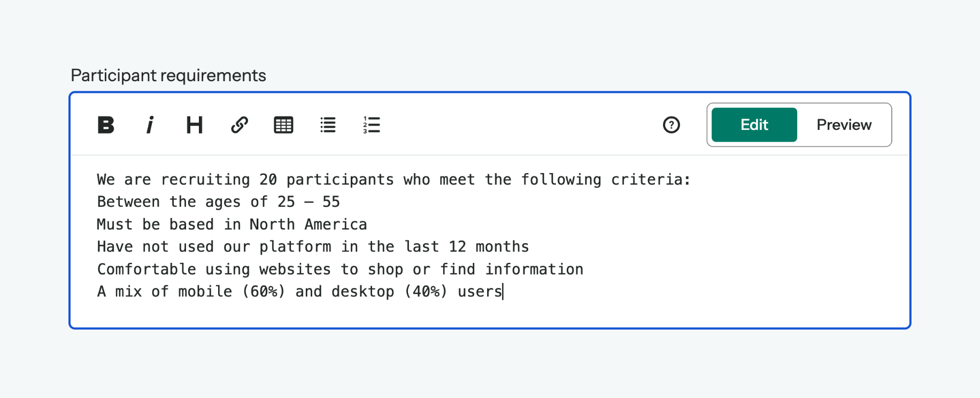Image resolution: width=980 pixels, height=398 pixels.
Task: Insert a hyperlink using link icon
Action: point(239,125)
